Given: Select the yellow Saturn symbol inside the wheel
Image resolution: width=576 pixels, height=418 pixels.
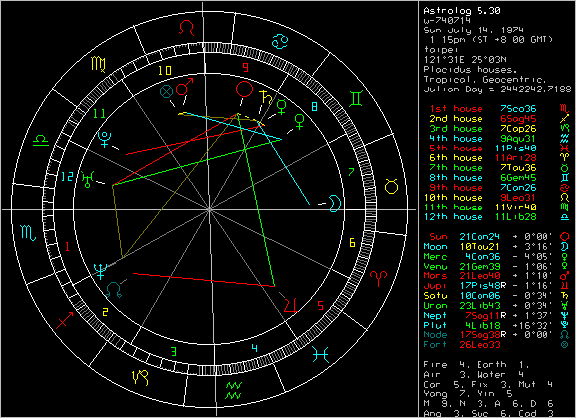Looking at the screenshot, I should click(266, 97).
